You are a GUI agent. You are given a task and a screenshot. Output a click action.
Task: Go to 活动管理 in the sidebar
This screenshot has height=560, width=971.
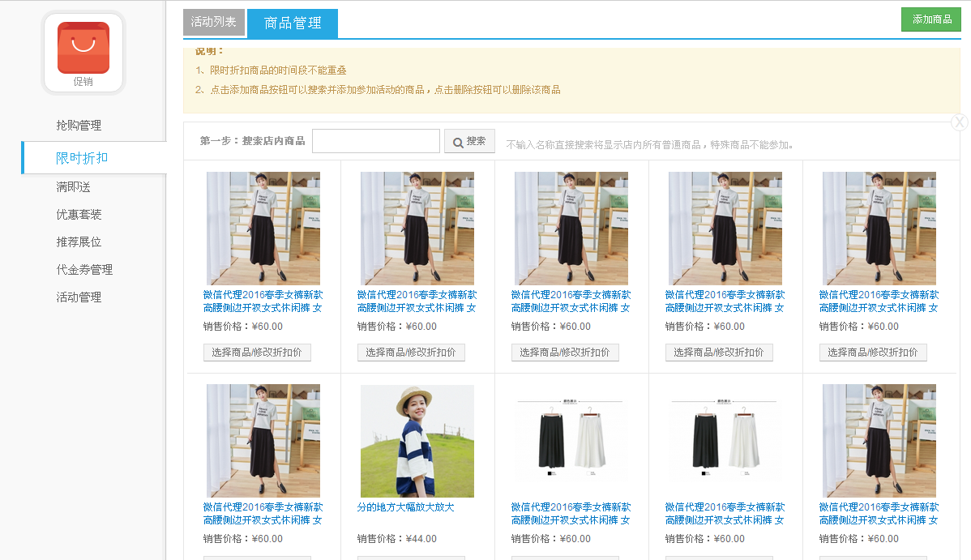coord(79,297)
